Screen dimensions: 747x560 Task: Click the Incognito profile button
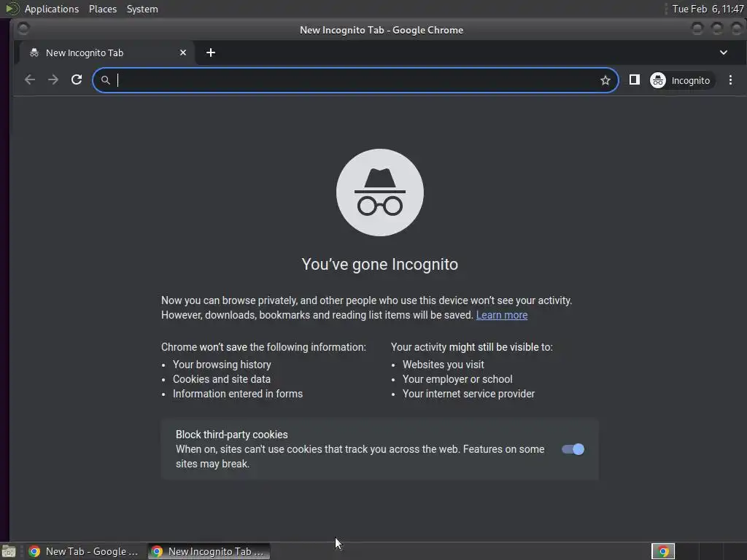tap(681, 80)
